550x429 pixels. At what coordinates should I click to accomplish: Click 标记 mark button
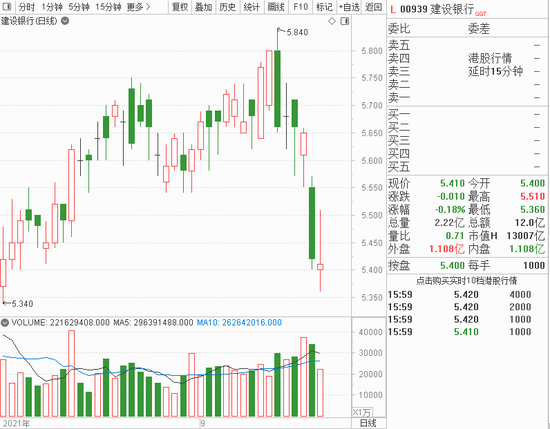(324, 7)
